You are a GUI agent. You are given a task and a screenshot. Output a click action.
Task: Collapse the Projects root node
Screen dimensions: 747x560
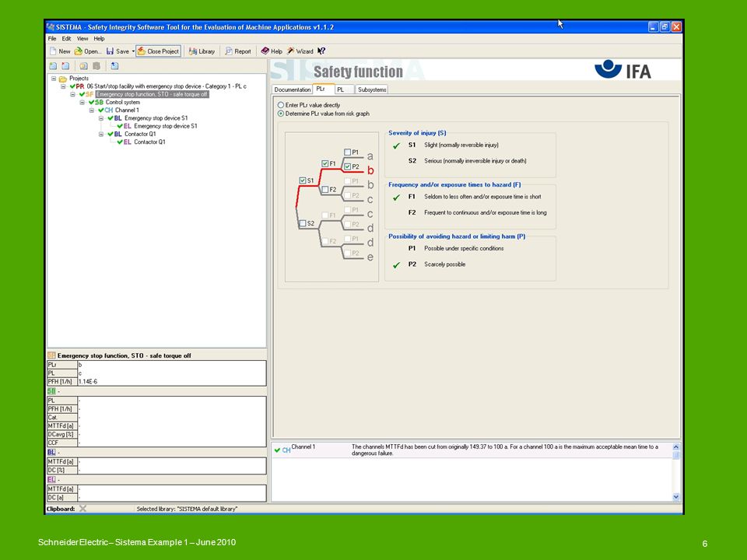(x=54, y=79)
